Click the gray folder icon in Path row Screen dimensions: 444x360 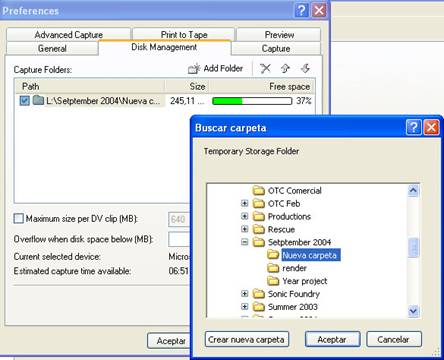38,100
